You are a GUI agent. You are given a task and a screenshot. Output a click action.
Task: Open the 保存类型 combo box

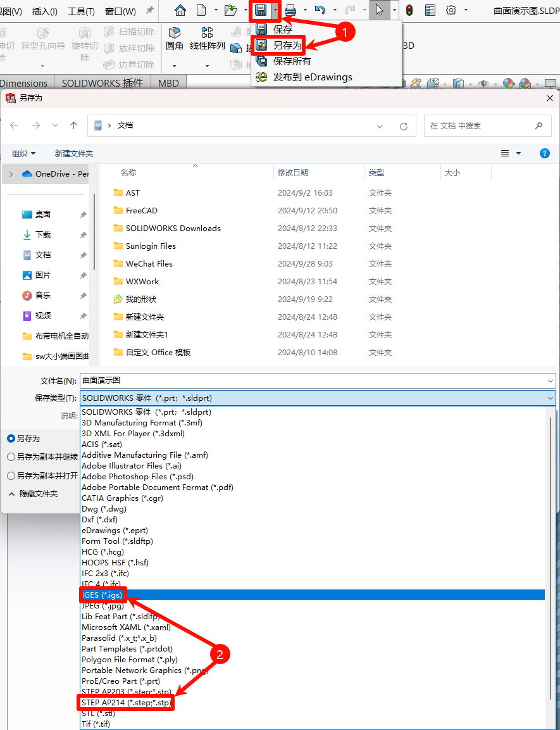(318, 398)
